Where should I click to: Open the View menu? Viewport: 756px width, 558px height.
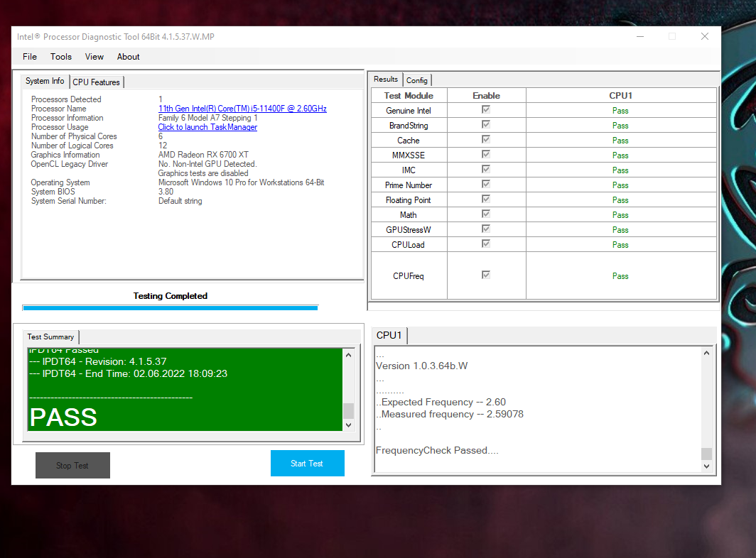94,57
